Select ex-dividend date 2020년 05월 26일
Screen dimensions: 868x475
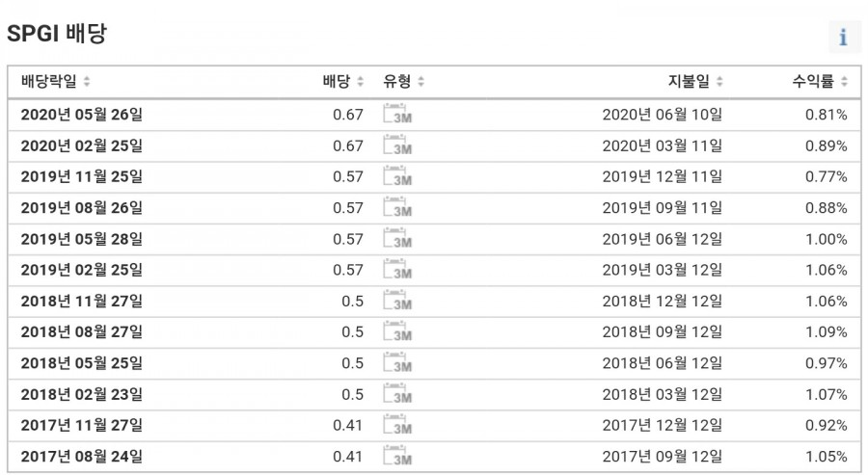(x=82, y=115)
